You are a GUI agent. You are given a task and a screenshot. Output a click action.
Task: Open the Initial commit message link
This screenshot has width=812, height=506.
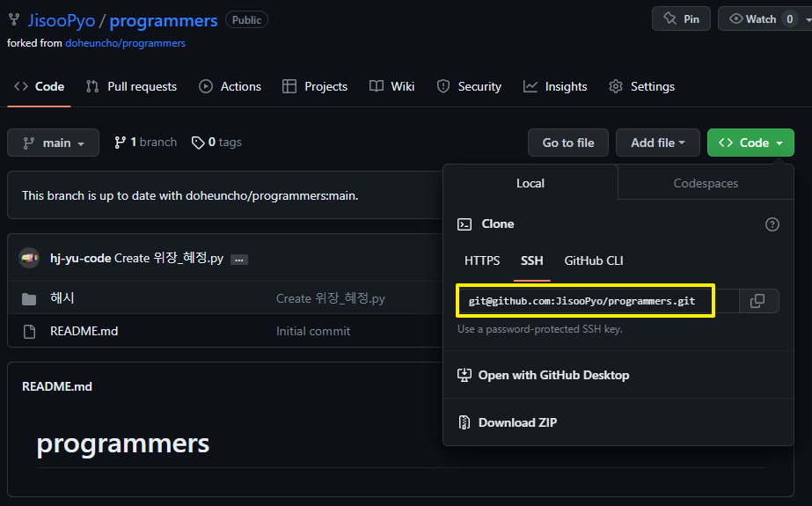pyautogui.click(x=313, y=331)
